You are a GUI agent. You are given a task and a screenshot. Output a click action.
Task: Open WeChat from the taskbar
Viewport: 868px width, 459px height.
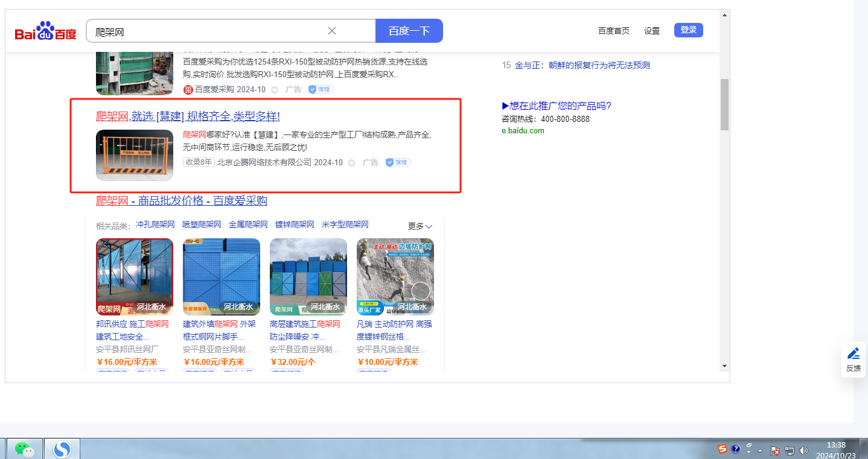point(25,449)
